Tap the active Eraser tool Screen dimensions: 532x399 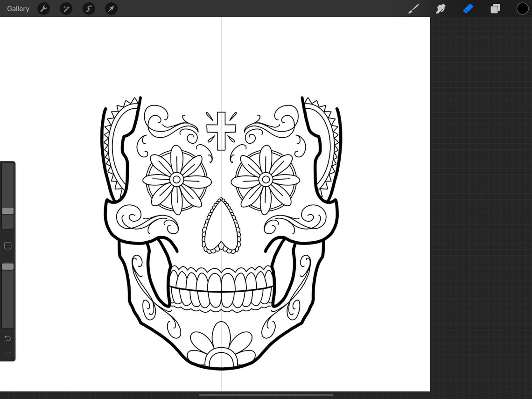(468, 8)
